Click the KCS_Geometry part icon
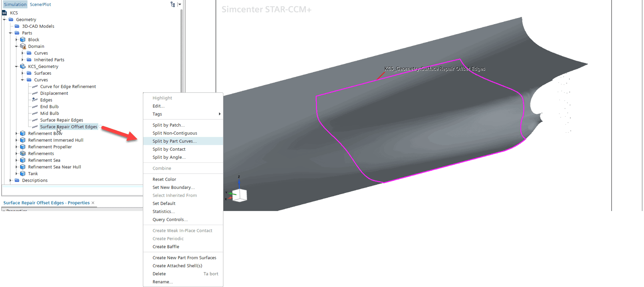644x287 pixels. [23, 66]
